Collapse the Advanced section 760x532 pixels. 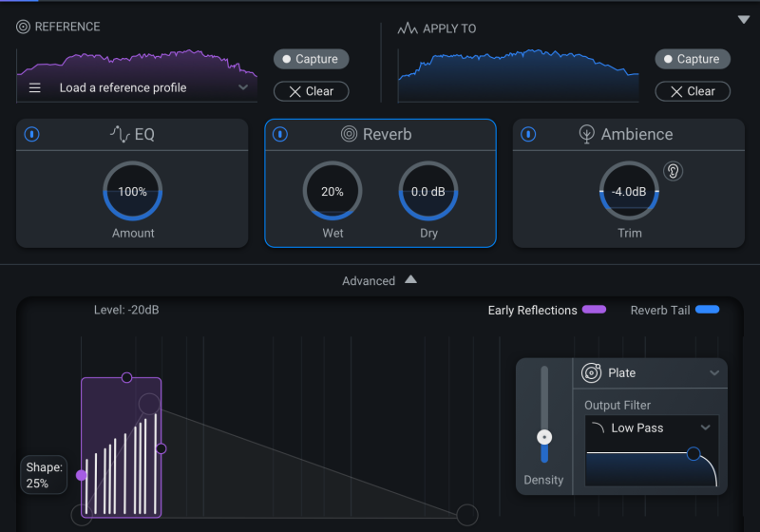click(410, 279)
